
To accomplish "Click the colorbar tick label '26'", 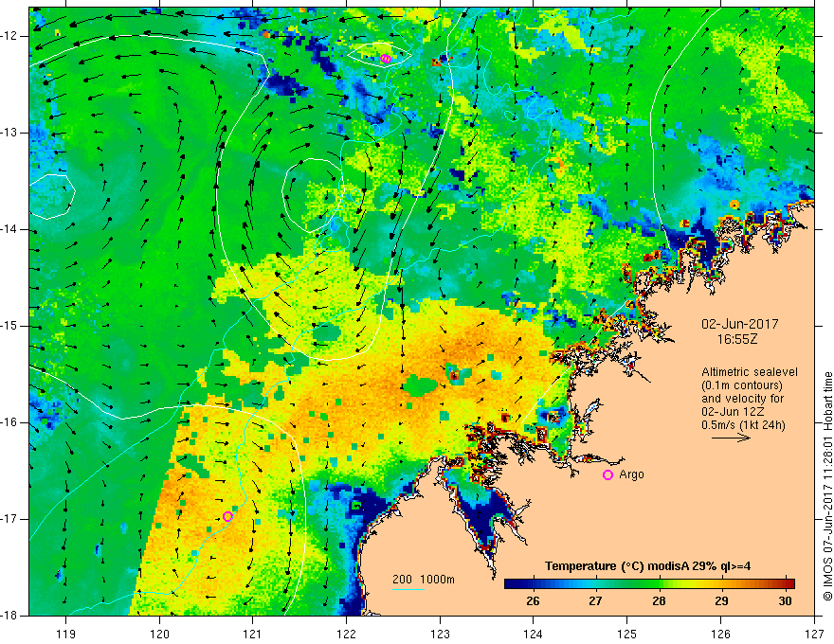I will (x=533, y=601).
